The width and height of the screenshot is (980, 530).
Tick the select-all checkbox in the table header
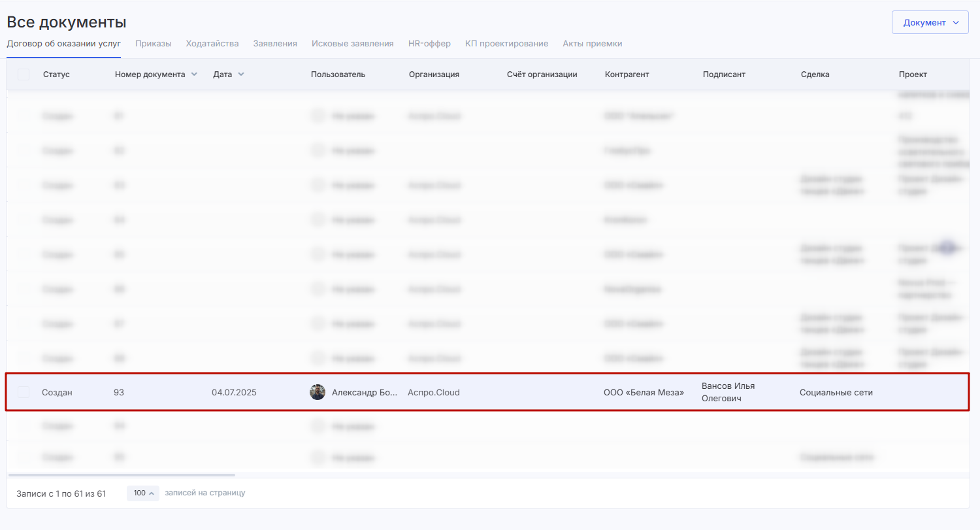(x=24, y=75)
